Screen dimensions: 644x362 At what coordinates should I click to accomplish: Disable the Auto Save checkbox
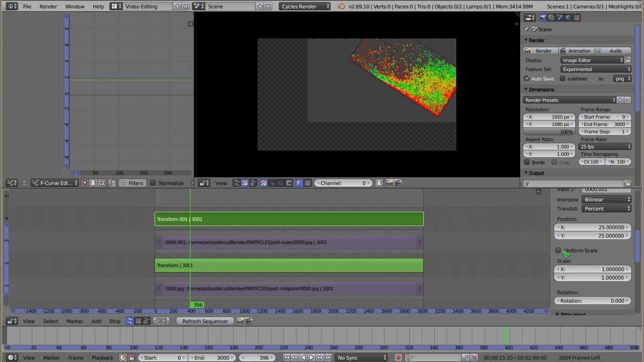click(x=527, y=78)
